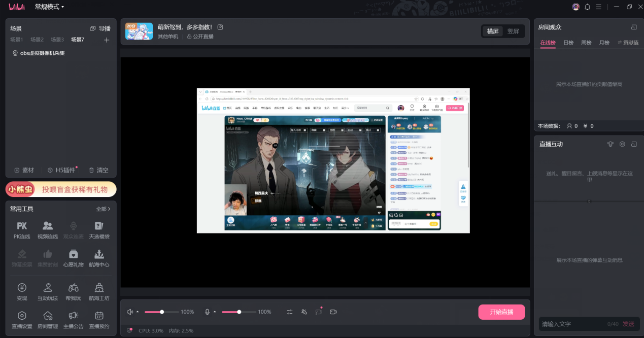The height and width of the screenshot is (338, 644).
Task: Open the notification bell in title bar
Action: click(x=587, y=7)
